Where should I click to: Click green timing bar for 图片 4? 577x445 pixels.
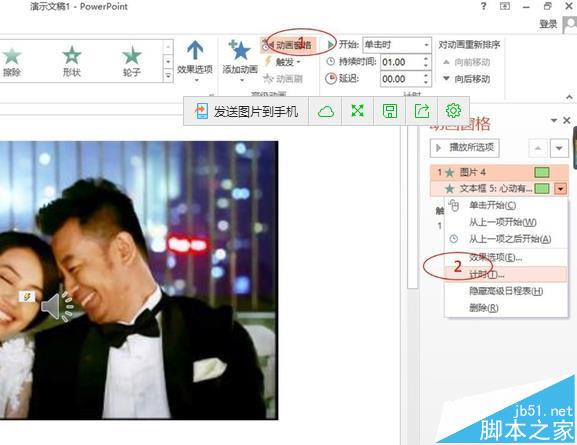[542, 172]
